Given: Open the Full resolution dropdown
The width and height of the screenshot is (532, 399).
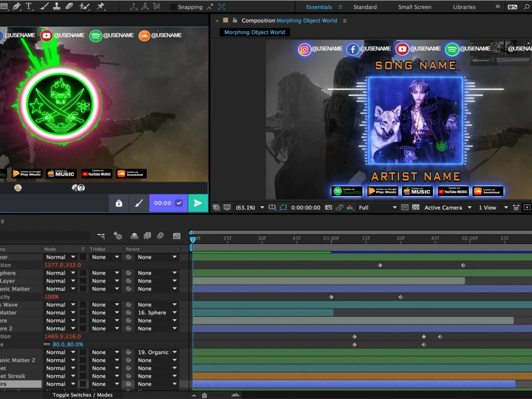Looking at the screenshot, I should (x=378, y=207).
